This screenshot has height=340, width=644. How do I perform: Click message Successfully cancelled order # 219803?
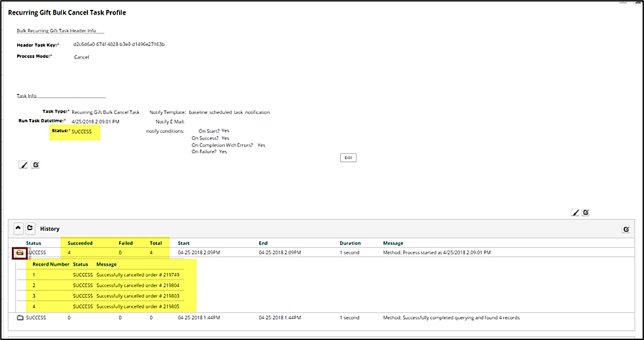pyautogui.click(x=138, y=296)
